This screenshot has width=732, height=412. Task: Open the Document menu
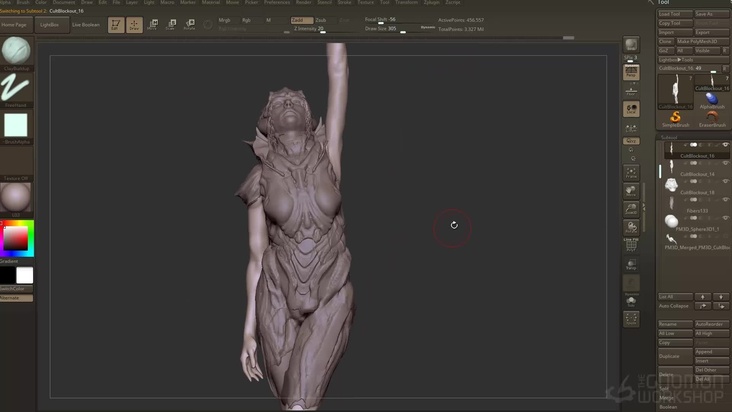[x=64, y=2]
